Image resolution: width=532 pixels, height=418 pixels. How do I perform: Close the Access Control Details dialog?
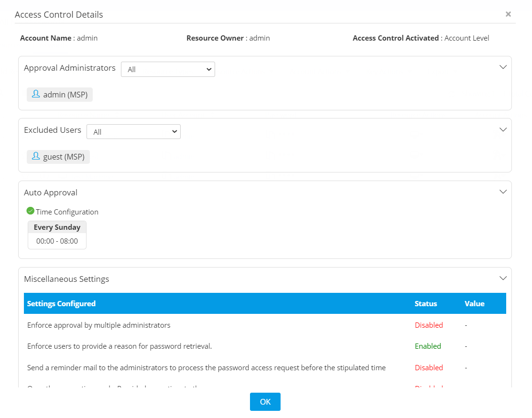(508, 14)
